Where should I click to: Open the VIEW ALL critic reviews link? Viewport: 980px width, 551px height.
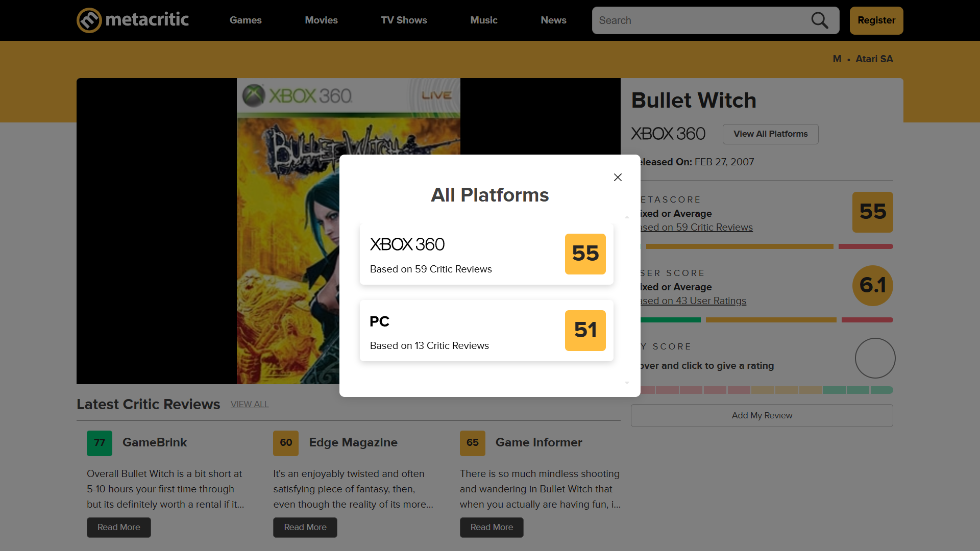[250, 404]
